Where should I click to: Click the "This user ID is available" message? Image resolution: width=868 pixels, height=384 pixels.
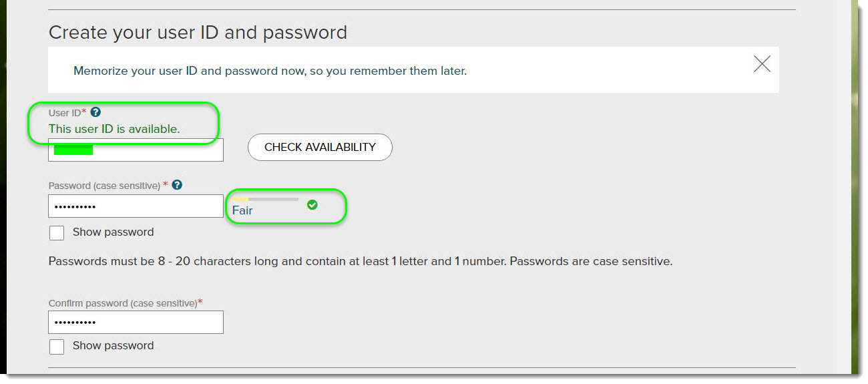click(x=114, y=129)
